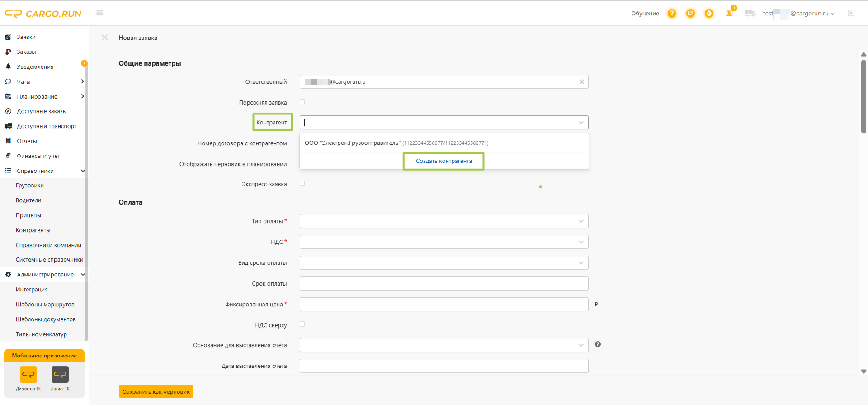Image resolution: width=868 pixels, height=405 pixels.
Task: Click the grey truck with dollar icon
Action: 750,13
